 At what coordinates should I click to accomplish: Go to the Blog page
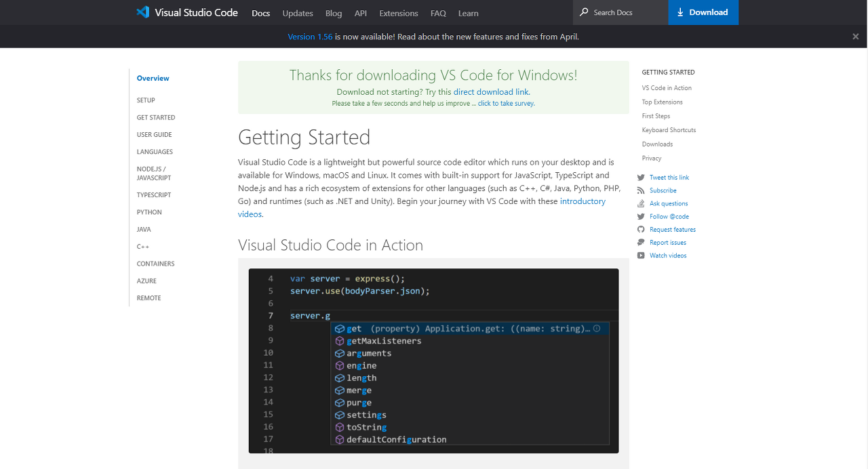(x=334, y=13)
